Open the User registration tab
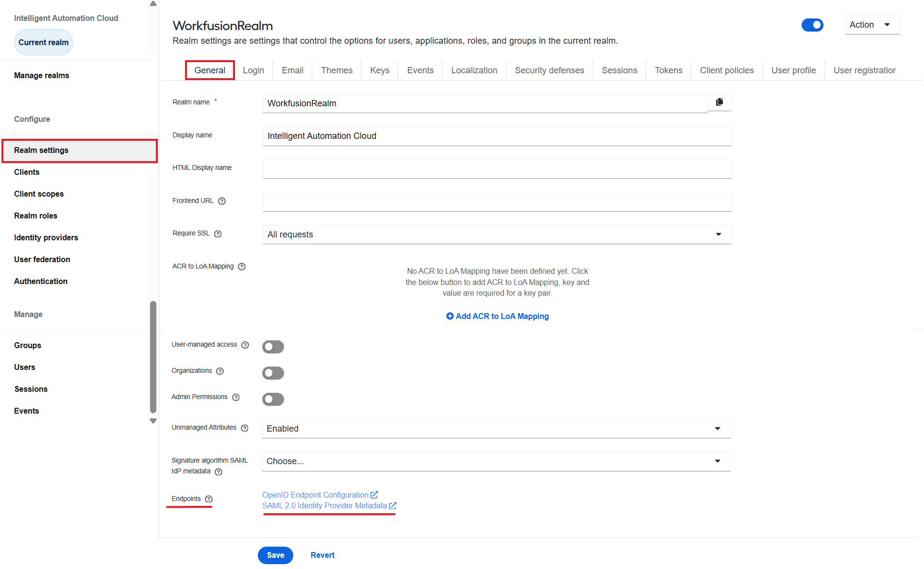The width and height of the screenshot is (924, 569). [865, 70]
